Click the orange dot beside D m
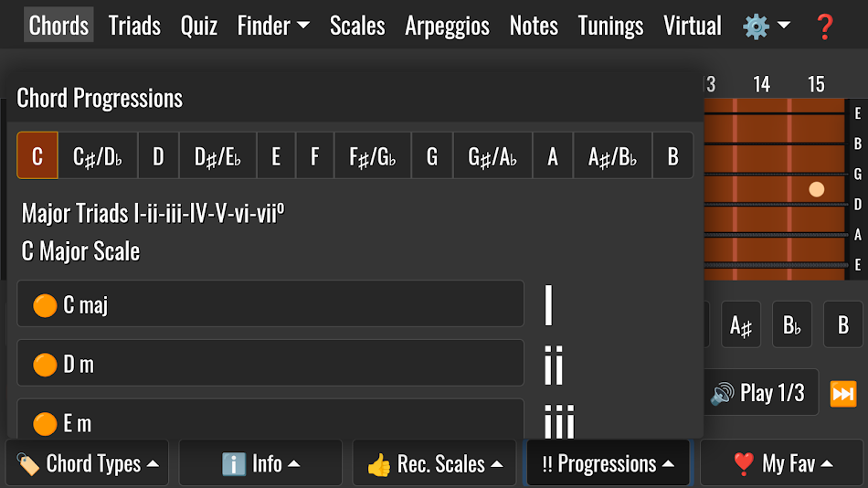868x488 pixels. point(45,365)
